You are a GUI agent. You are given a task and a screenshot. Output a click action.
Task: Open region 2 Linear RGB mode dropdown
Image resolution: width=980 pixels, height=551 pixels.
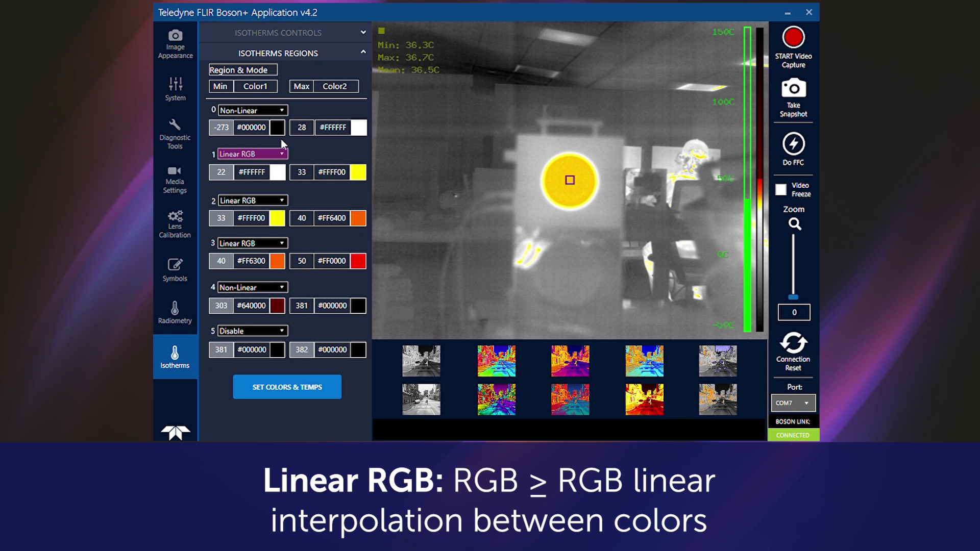pos(253,201)
